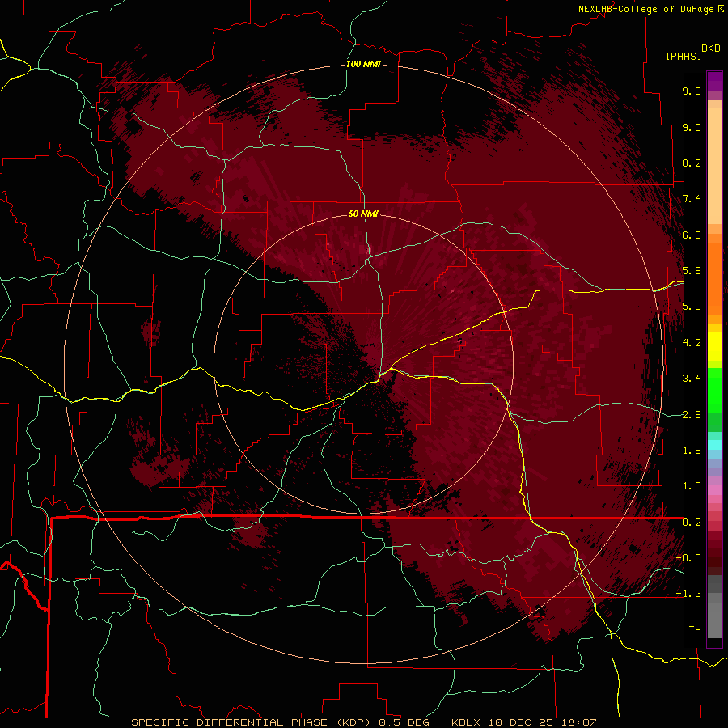
Task: Select the 2.6 scale label
Action: tap(692, 415)
